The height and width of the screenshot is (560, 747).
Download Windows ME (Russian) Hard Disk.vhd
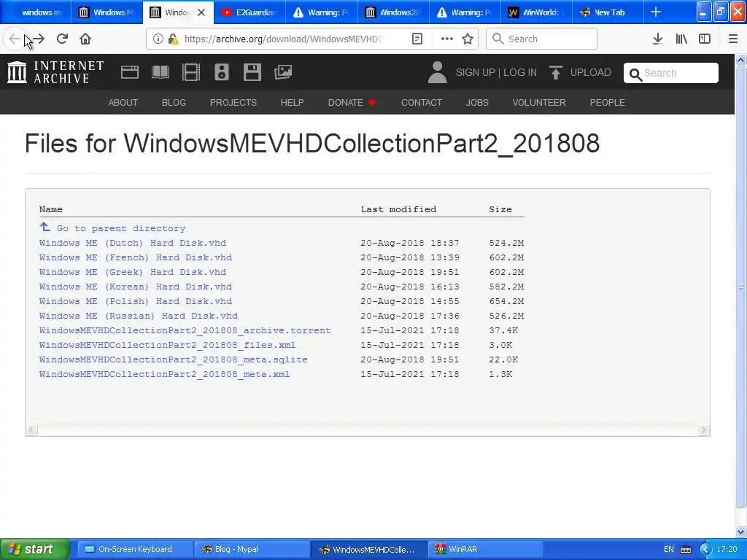[x=138, y=316]
